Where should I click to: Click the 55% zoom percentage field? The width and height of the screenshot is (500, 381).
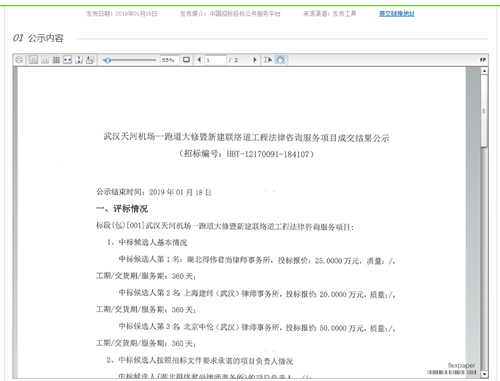[x=169, y=60]
